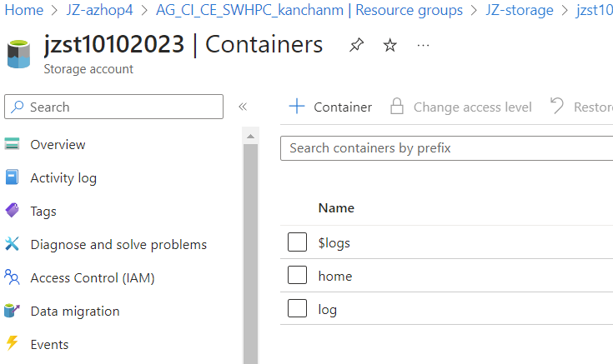The height and width of the screenshot is (364, 613).
Task: Click the Diagnose wrench icon
Action: coord(13,244)
